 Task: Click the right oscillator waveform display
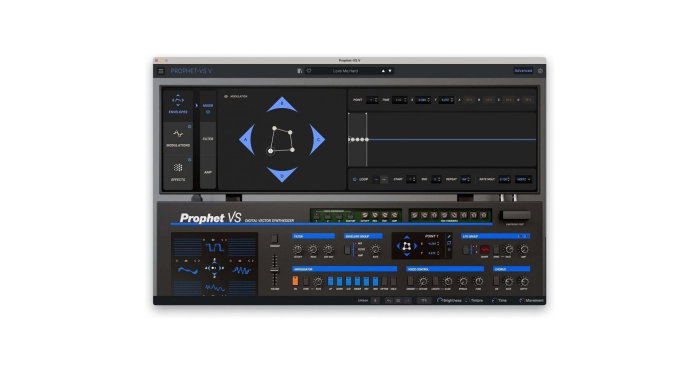coord(242,270)
